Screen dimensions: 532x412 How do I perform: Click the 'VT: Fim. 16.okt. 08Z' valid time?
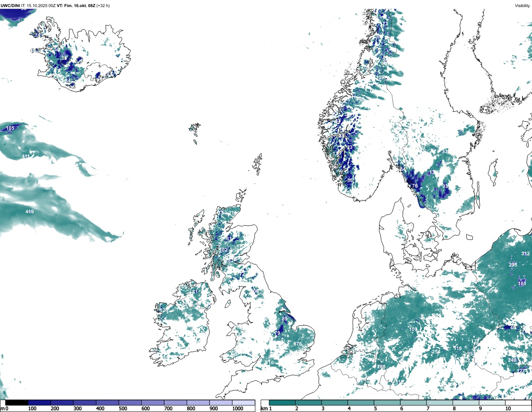[76, 5]
